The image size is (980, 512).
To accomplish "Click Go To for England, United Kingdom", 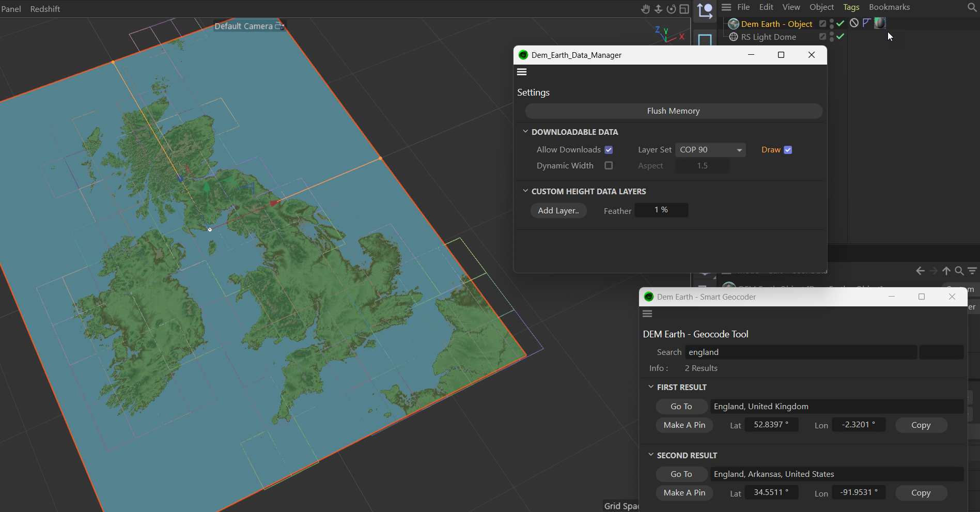I will tap(681, 407).
